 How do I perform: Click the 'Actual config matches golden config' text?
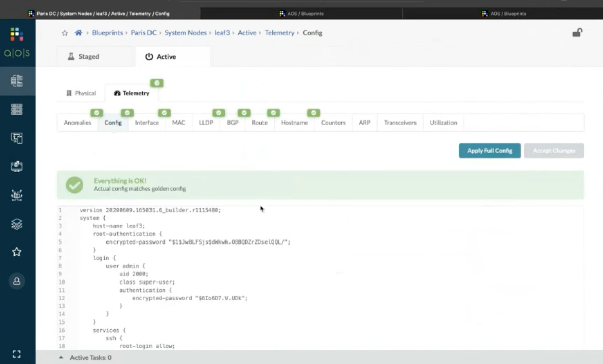(140, 189)
